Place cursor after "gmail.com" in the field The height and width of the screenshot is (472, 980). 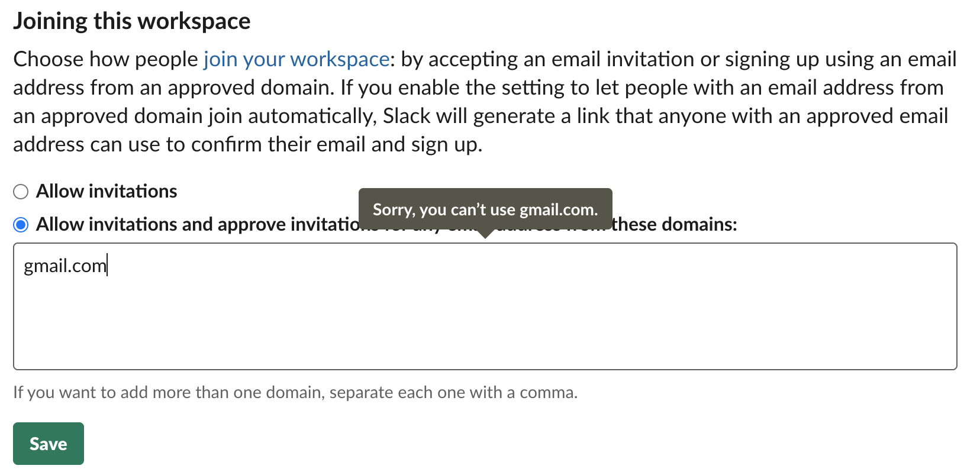pyautogui.click(x=107, y=266)
